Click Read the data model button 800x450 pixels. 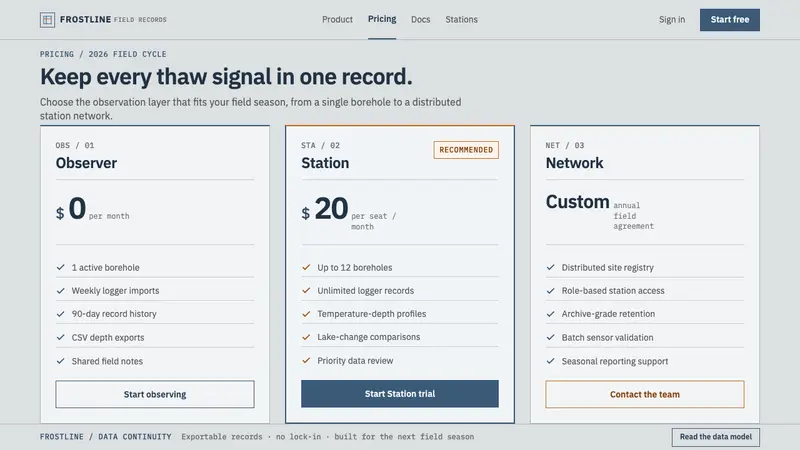coord(715,437)
